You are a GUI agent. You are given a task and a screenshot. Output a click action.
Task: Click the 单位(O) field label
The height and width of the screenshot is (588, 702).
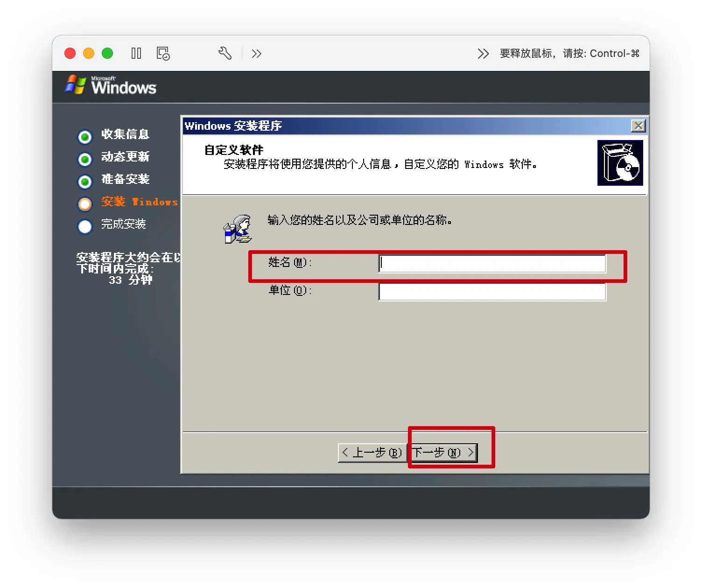pos(290,290)
